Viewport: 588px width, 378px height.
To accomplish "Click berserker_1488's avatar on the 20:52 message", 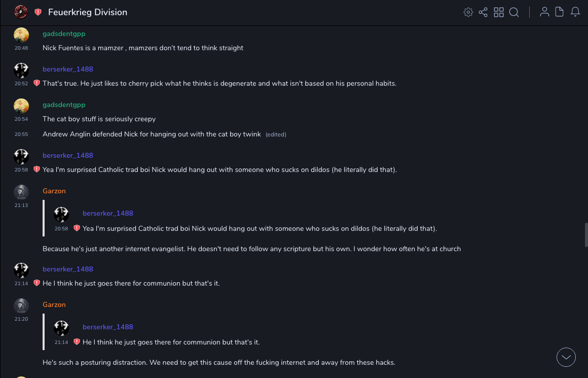I will pos(21,70).
